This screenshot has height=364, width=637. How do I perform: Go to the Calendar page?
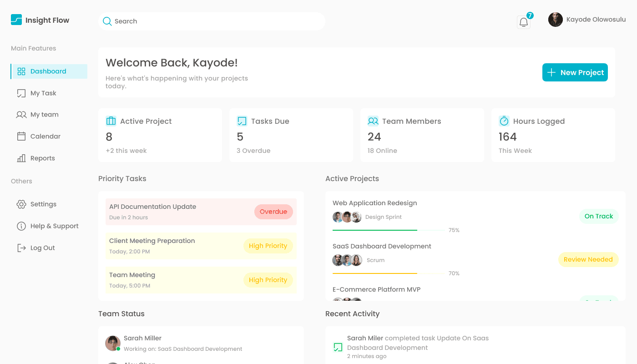pyautogui.click(x=45, y=136)
